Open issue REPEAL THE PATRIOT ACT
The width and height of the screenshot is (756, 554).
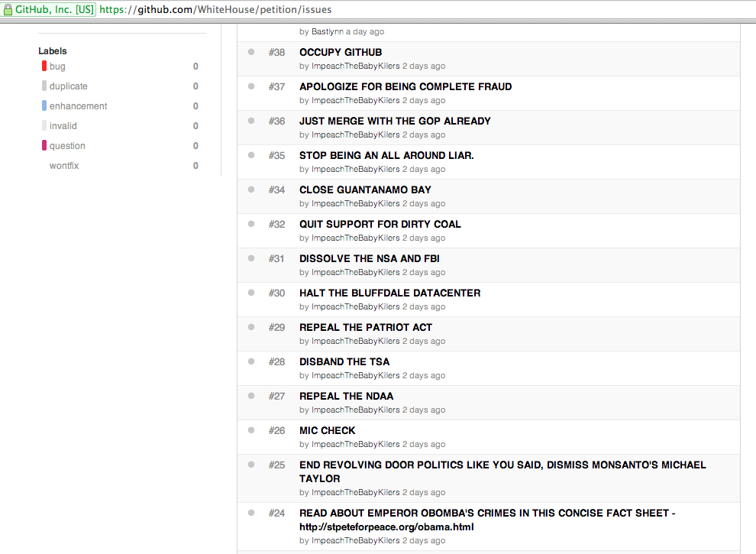(x=366, y=327)
